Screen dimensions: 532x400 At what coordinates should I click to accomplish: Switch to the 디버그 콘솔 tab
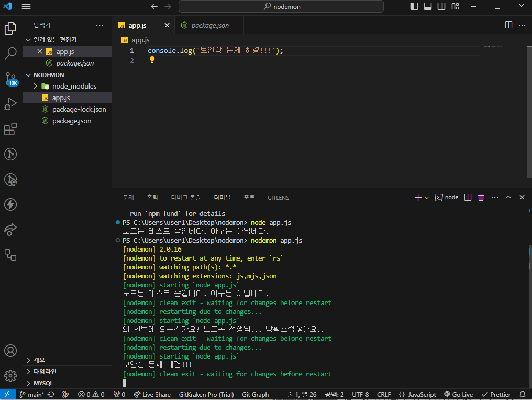point(186,198)
